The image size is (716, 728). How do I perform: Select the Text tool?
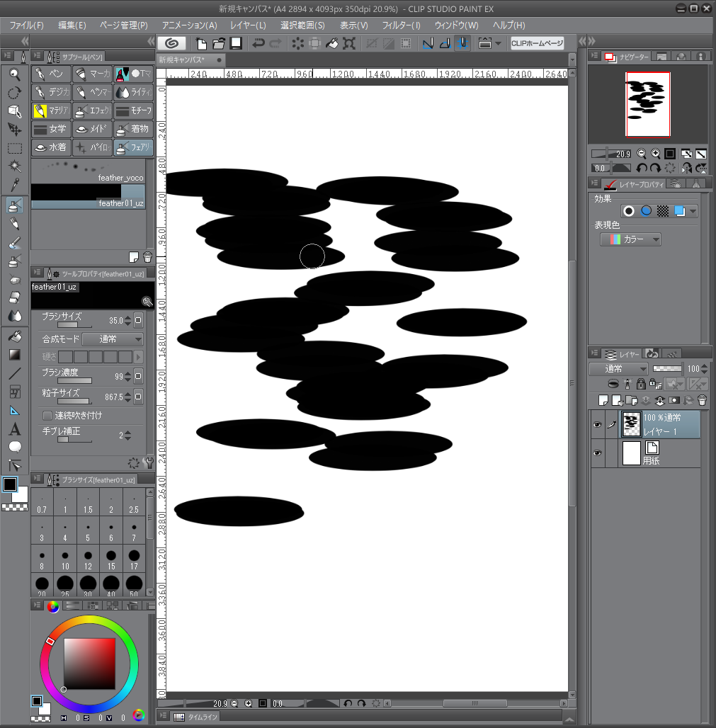click(14, 429)
